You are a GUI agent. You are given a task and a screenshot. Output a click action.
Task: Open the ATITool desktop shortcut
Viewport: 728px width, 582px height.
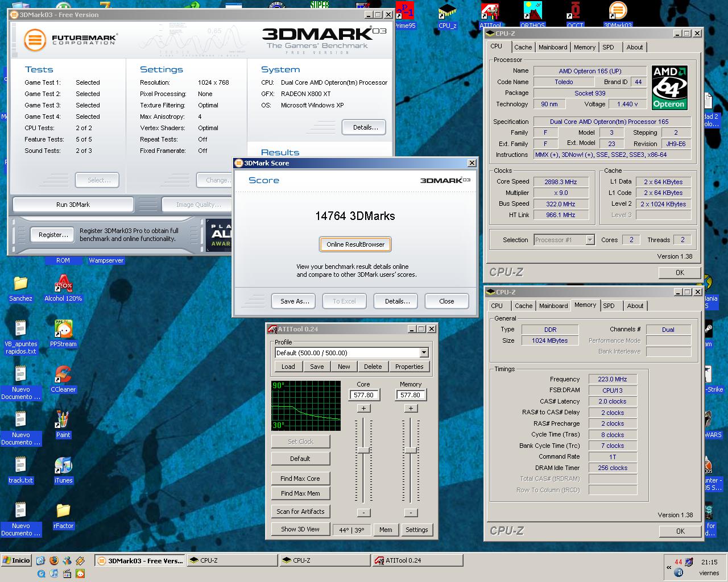click(490, 15)
